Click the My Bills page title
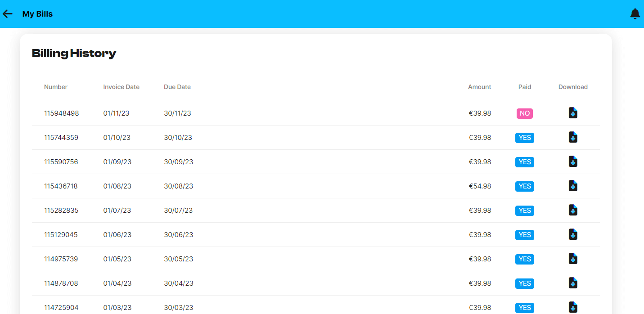Viewport: 644px width, 314px height. click(37, 14)
